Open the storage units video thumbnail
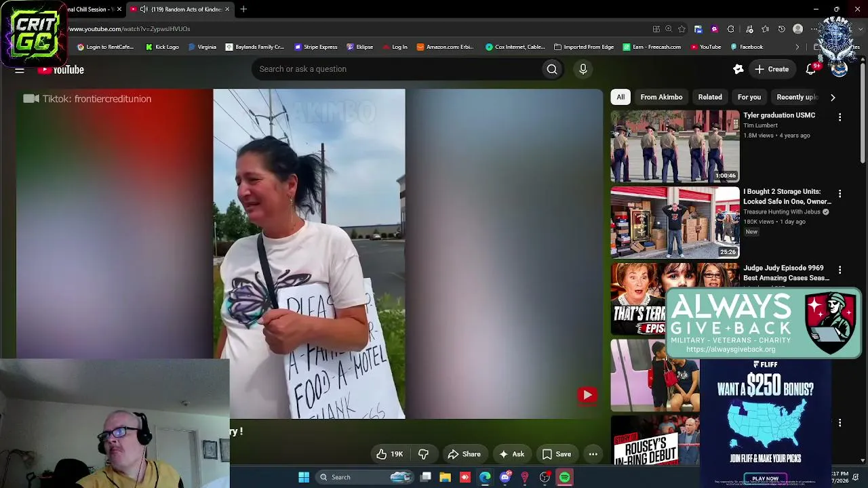This screenshot has width=868, height=488. coord(675,222)
